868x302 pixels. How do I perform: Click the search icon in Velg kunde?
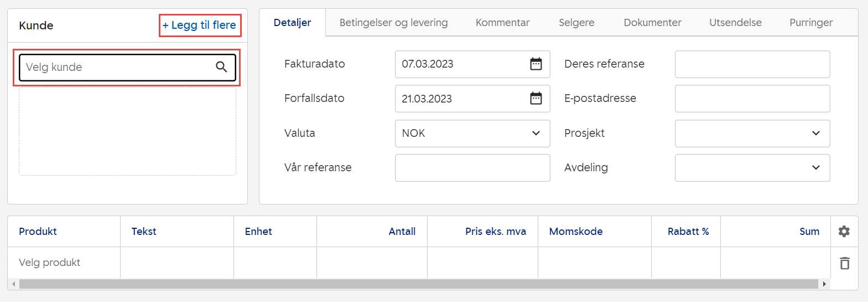tap(221, 67)
